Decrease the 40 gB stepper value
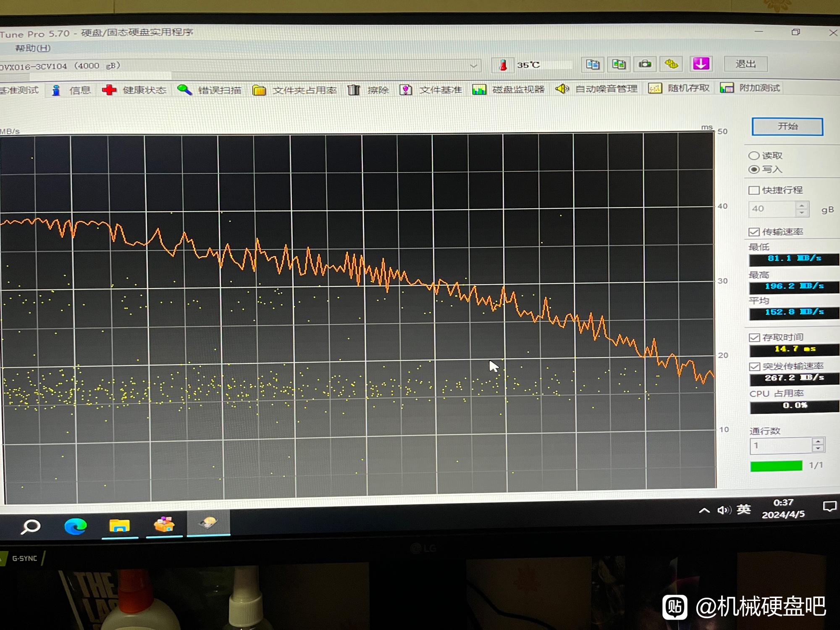This screenshot has width=840, height=630. [802, 213]
